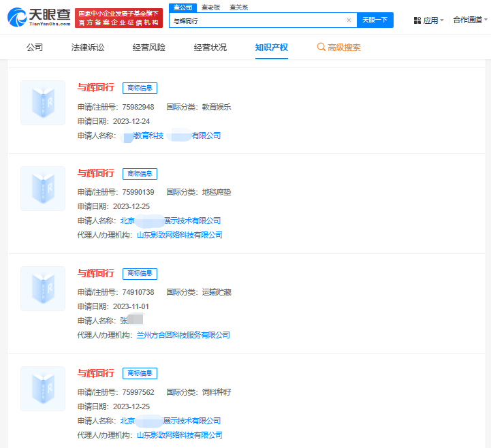Open 山东影致网络科技有限公司 agent for 75990139

coord(180,235)
